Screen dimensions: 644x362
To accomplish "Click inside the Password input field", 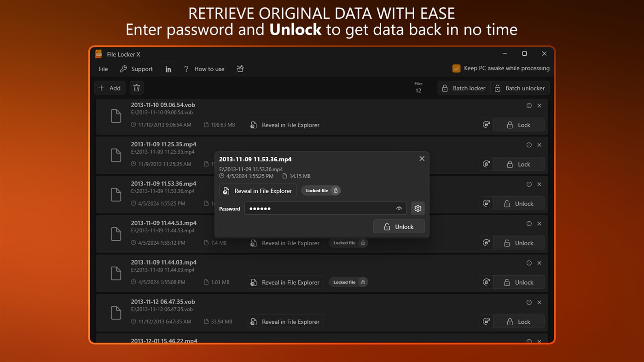I will click(x=322, y=208).
